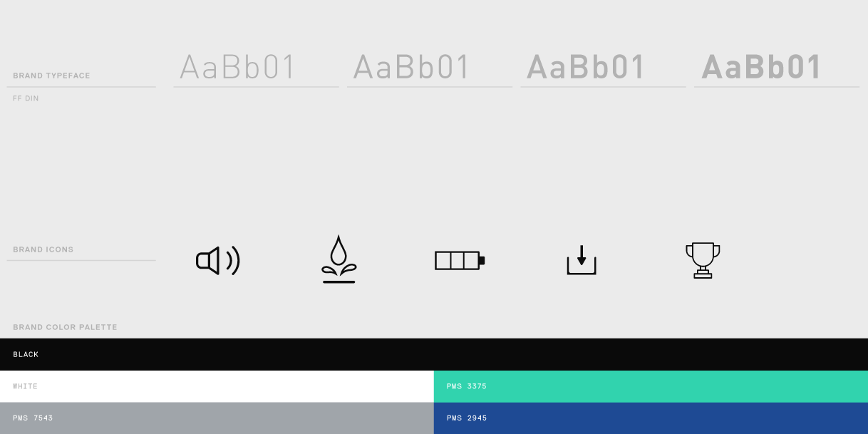Click the PMS 3375 text label
The width and height of the screenshot is (868, 434).
coord(467,386)
